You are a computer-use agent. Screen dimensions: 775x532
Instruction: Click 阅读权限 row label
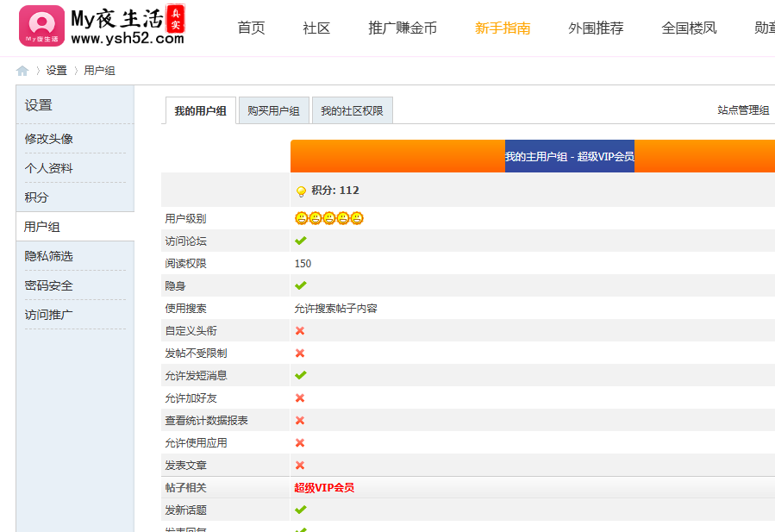186,264
